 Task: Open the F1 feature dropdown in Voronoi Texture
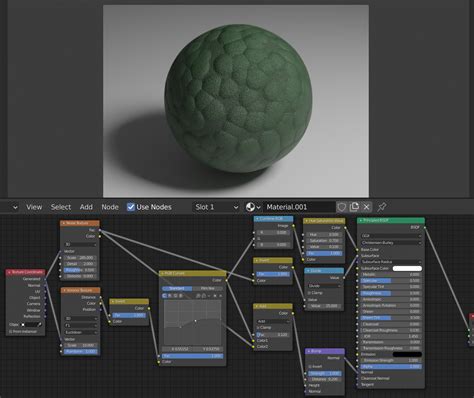pyautogui.click(x=80, y=325)
